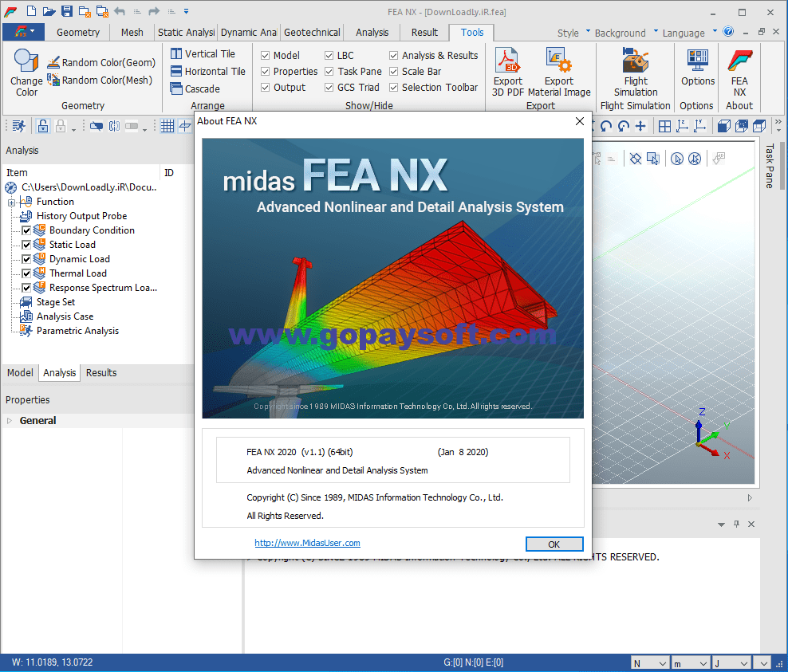This screenshot has height=672, width=788.
Task: Uncheck Thermal Load in the analysis tree
Action: (26, 273)
